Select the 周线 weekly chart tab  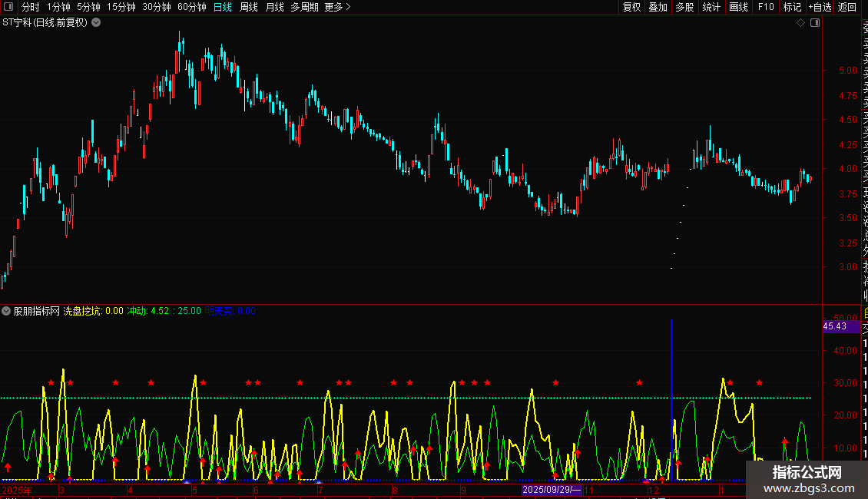tap(249, 7)
